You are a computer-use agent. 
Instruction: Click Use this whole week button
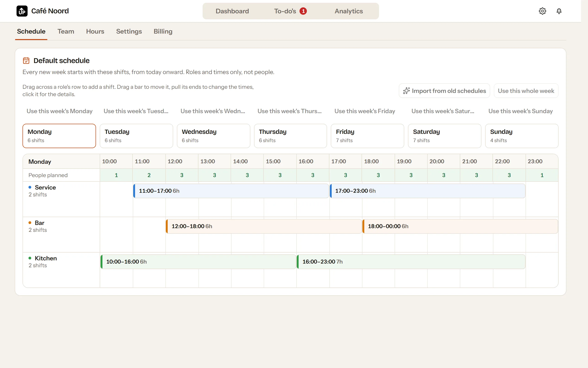[526, 91]
